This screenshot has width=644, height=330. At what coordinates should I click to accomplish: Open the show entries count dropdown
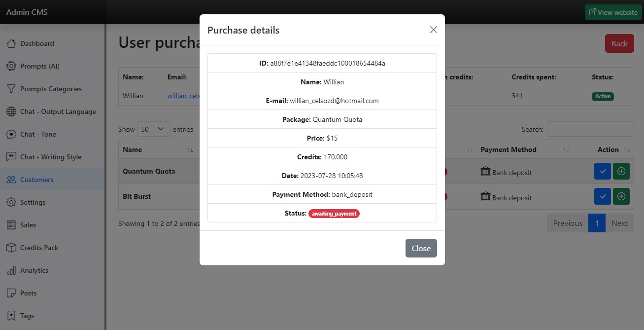click(x=154, y=129)
